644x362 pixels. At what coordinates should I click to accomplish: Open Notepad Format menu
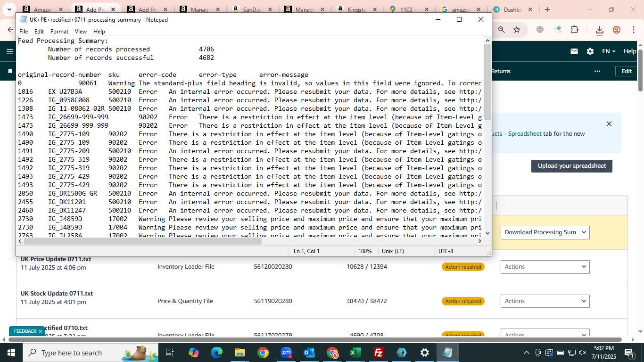[x=59, y=32]
